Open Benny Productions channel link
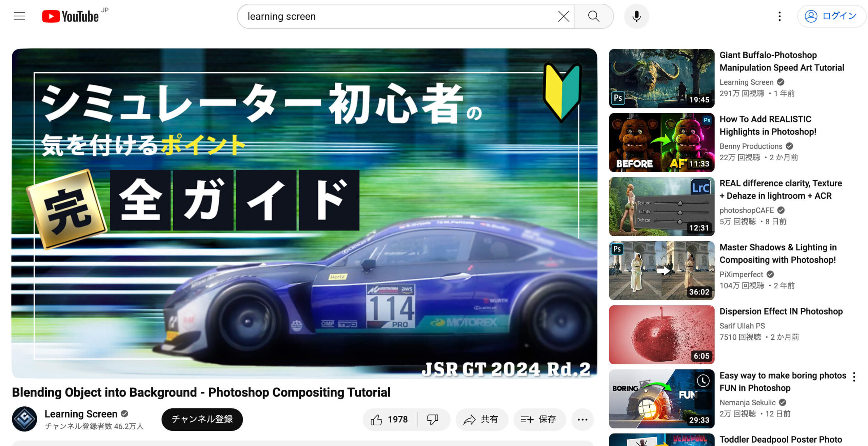The image size is (868, 446). tap(751, 146)
